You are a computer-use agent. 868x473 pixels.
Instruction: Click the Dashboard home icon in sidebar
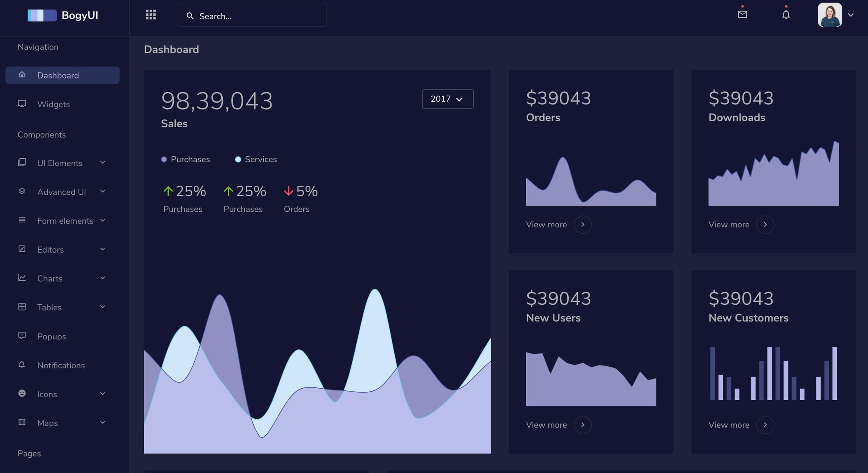click(22, 74)
